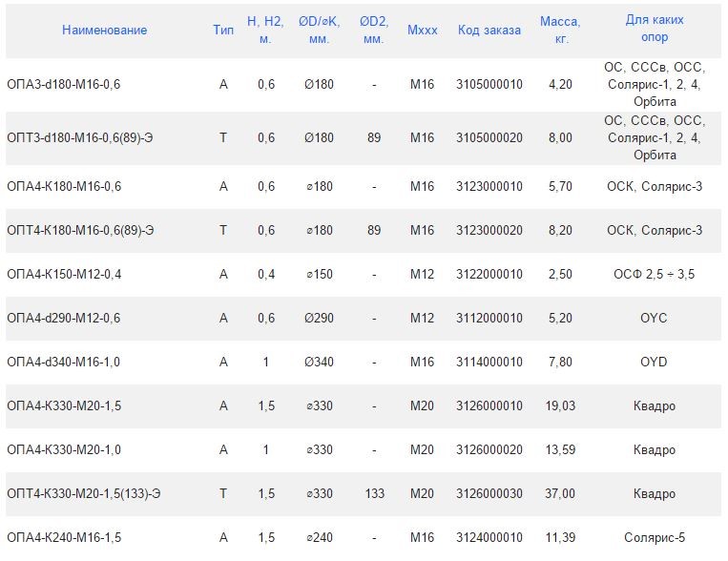Click the Для каких опор header
The image size is (728, 561).
point(655,29)
